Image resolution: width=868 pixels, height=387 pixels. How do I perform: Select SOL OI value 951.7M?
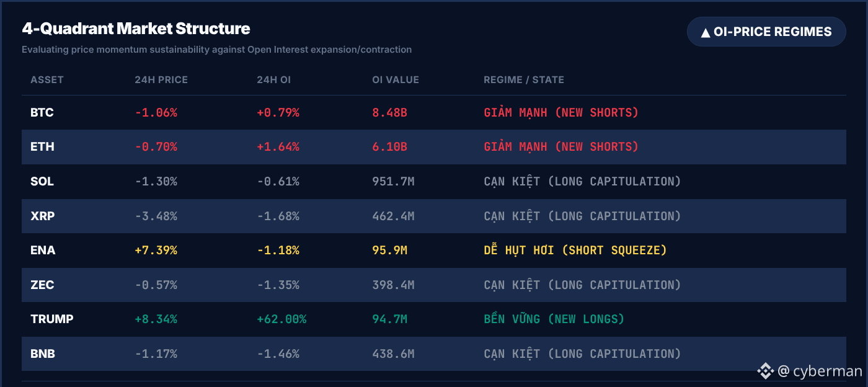tap(393, 182)
